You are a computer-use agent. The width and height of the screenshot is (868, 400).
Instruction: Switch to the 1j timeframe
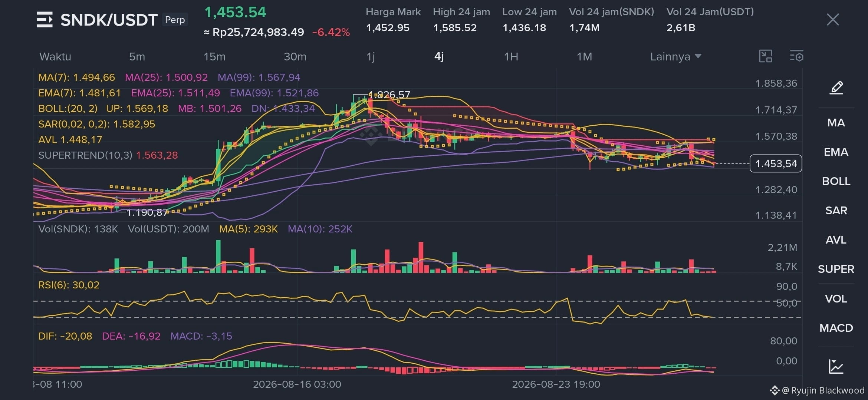click(371, 57)
